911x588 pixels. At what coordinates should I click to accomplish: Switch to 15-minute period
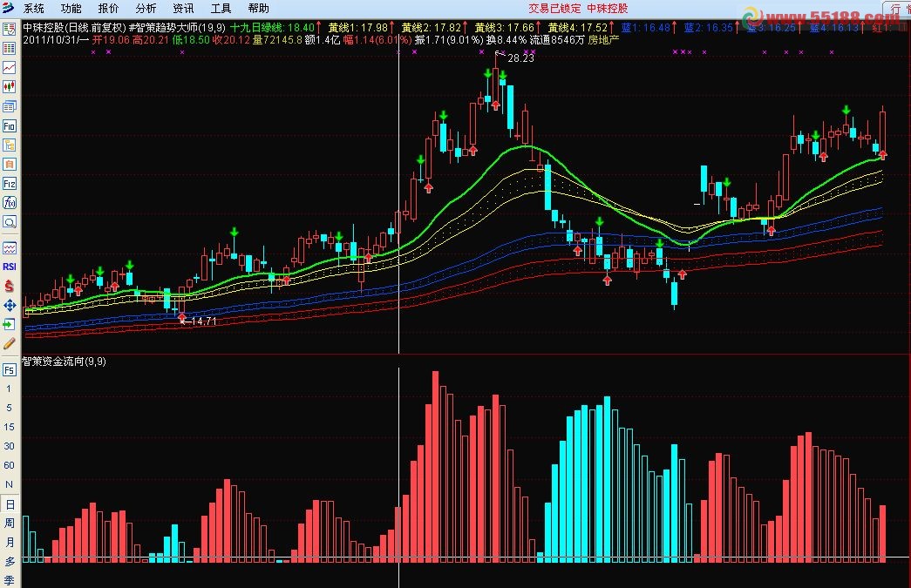coord(9,427)
